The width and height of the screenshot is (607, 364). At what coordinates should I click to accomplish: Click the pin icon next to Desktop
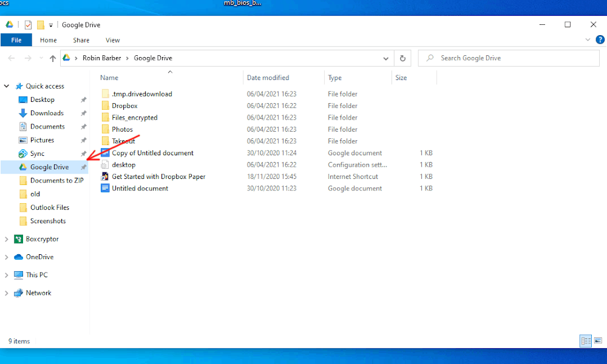(83, 100)
